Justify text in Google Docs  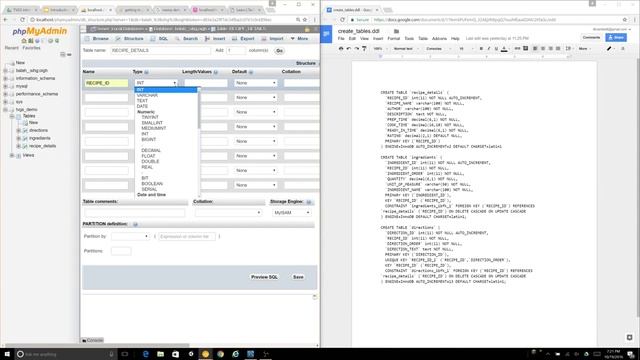pos(558,49)
